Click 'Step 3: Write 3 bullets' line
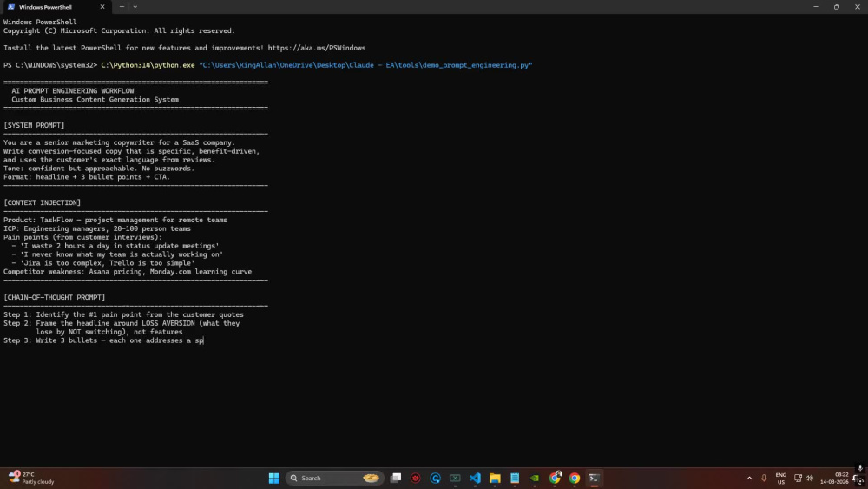The height and width of the screenshot is (489, 868). point(103,340)
